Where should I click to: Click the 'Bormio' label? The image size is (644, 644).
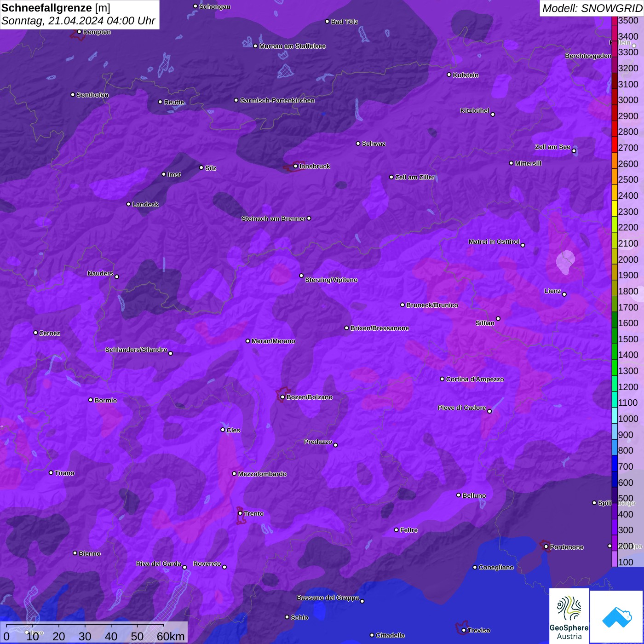click(105, 400)
